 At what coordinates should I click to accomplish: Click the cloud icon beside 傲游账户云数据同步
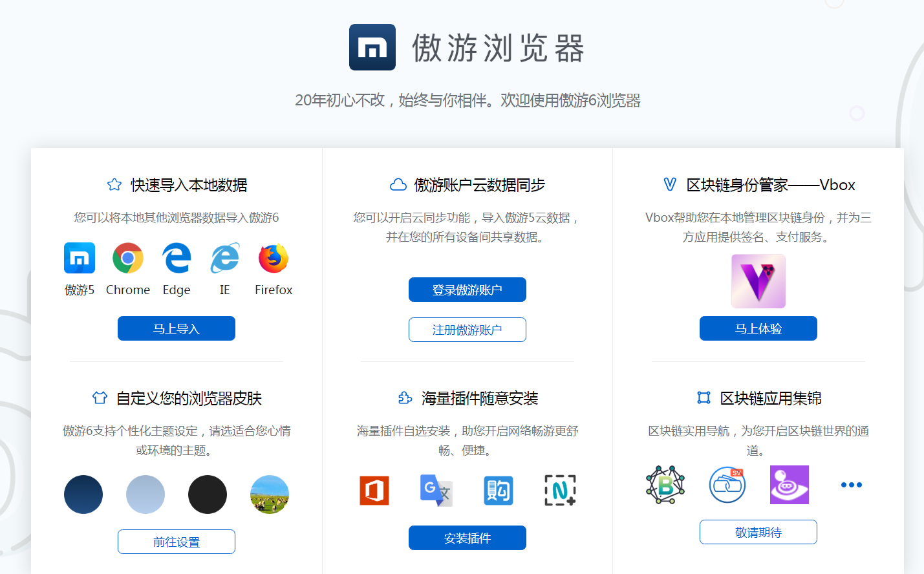398,185
